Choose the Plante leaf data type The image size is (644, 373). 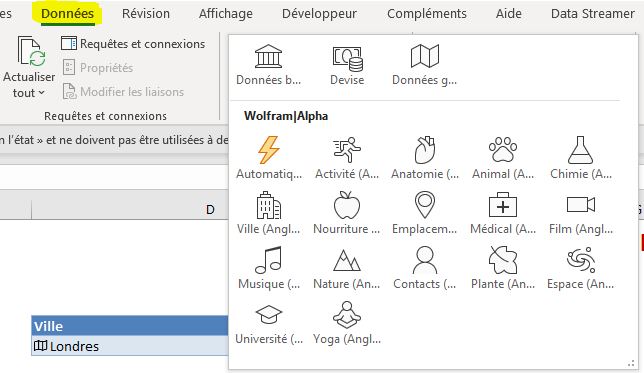pyautogui.click(x=503, y=268)
